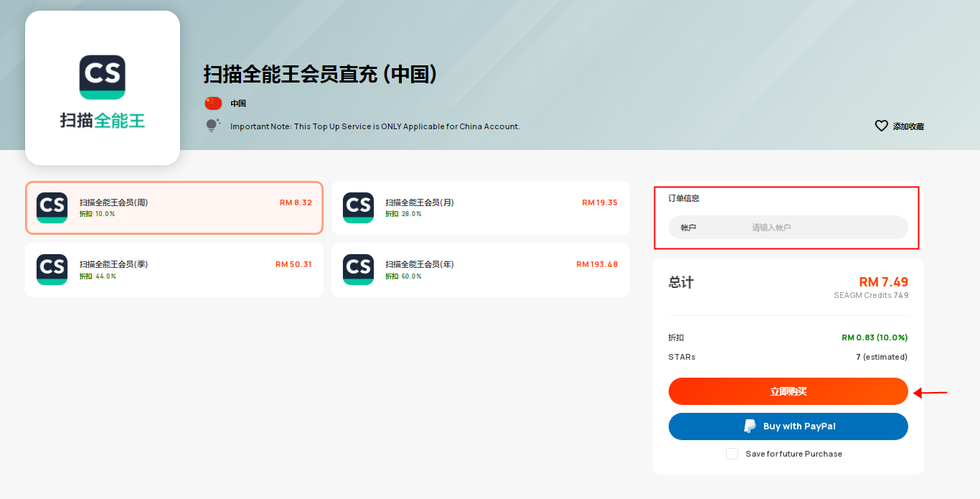Viewport: 980px width, 499px height.
Task: Focus the 帐户 account input field
Action: [x=788, y=228]
